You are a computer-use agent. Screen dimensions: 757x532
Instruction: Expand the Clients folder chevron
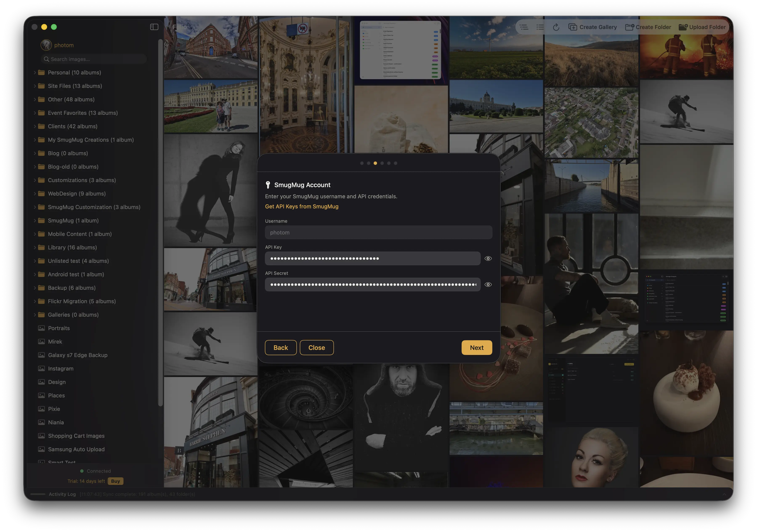click(x=35, y=126)
